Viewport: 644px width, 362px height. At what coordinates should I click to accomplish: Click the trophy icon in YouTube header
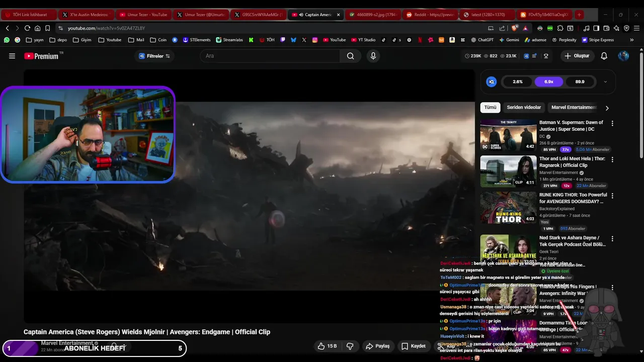tap(546, 56)
